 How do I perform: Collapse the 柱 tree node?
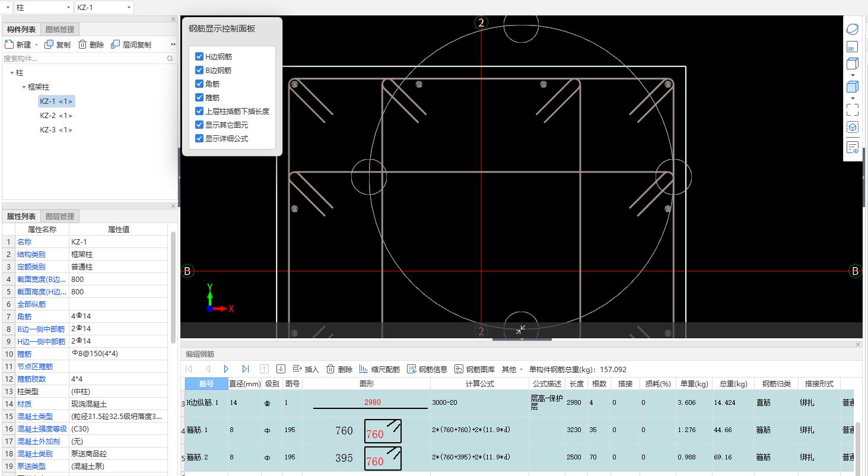pyautogui.click(x=12, y=73)
